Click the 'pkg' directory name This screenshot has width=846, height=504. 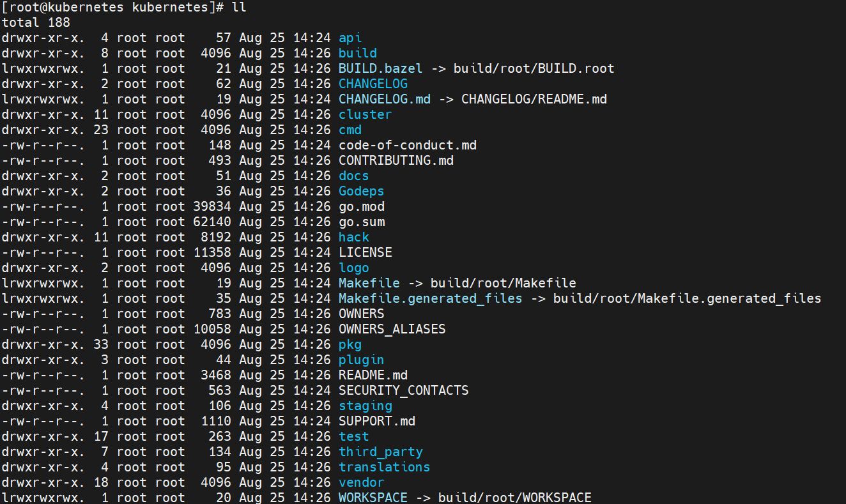(350, 344)
